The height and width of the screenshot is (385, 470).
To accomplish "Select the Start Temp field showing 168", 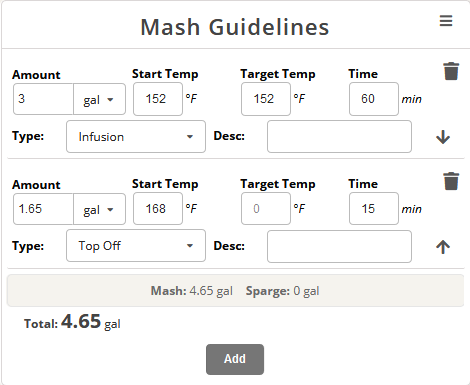I will point(158,209).
